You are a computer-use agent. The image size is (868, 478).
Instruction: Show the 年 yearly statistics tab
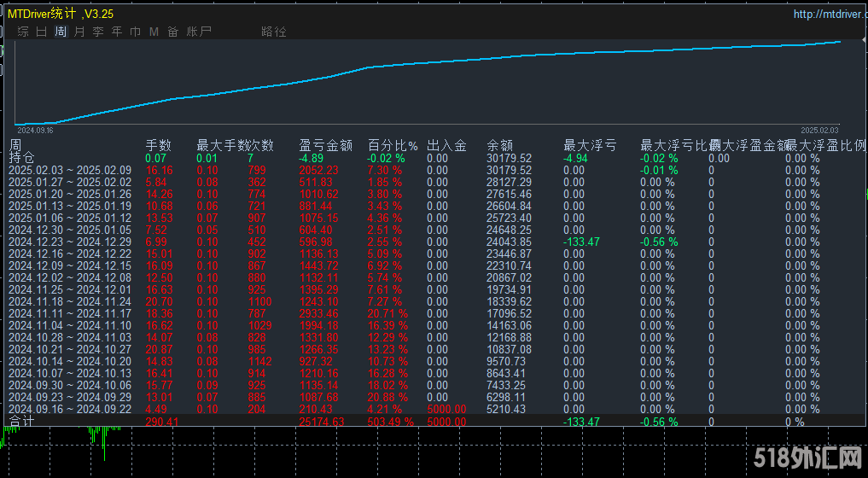tap(117, 32)
